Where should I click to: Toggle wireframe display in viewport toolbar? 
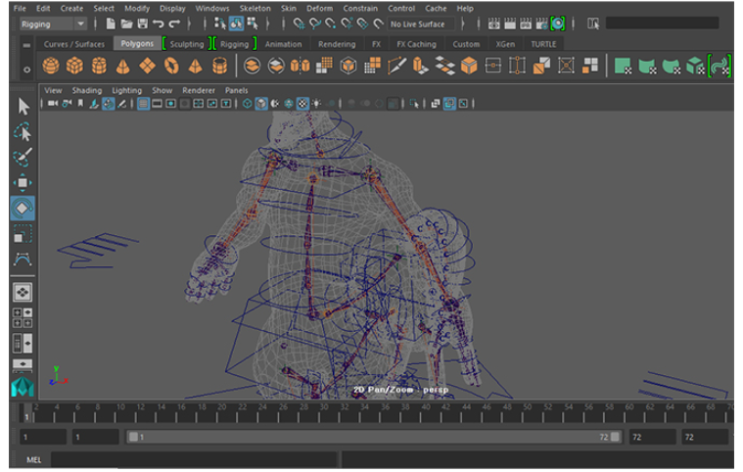[247, 103]
